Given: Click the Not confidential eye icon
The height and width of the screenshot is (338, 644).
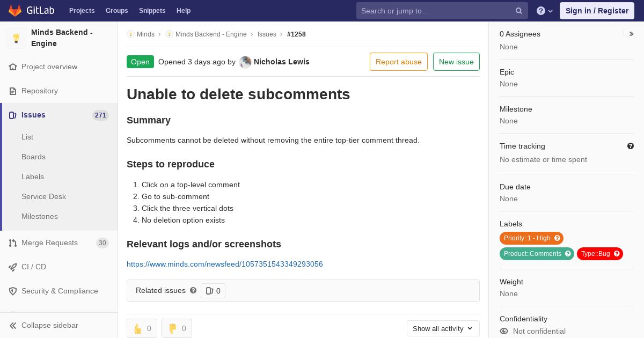Looking at the screenshot, I should [504, 332].
